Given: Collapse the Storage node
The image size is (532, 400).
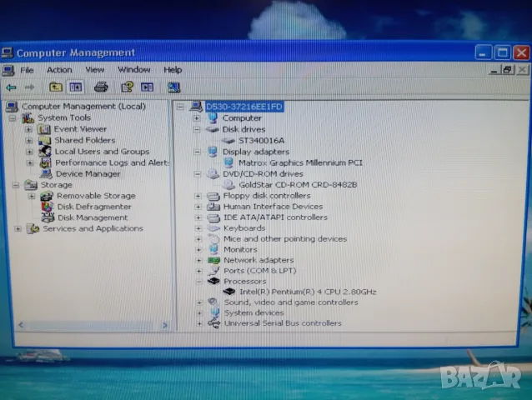Looking at the screenshot, I should click(x=16, y=185).
